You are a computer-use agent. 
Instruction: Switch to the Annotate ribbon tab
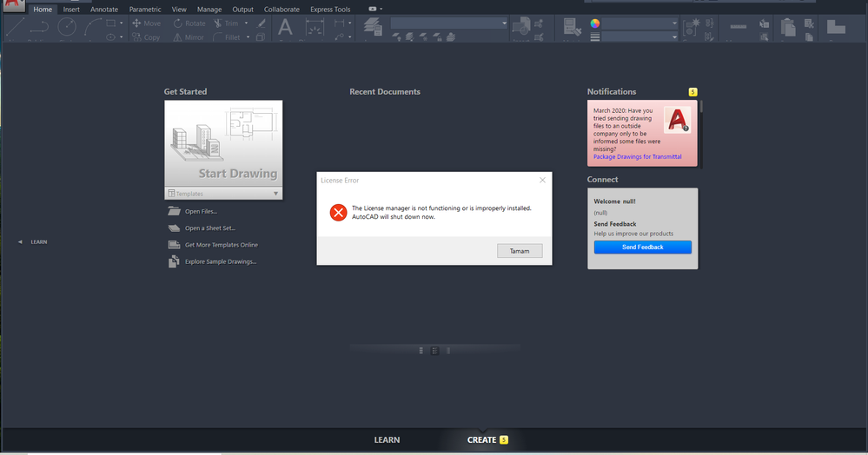pos(104,10)
